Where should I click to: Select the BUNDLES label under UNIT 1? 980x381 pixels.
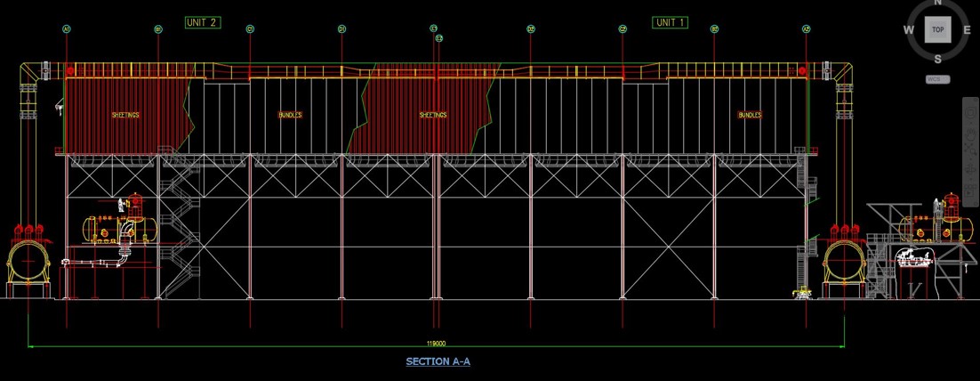click(750, 115)
